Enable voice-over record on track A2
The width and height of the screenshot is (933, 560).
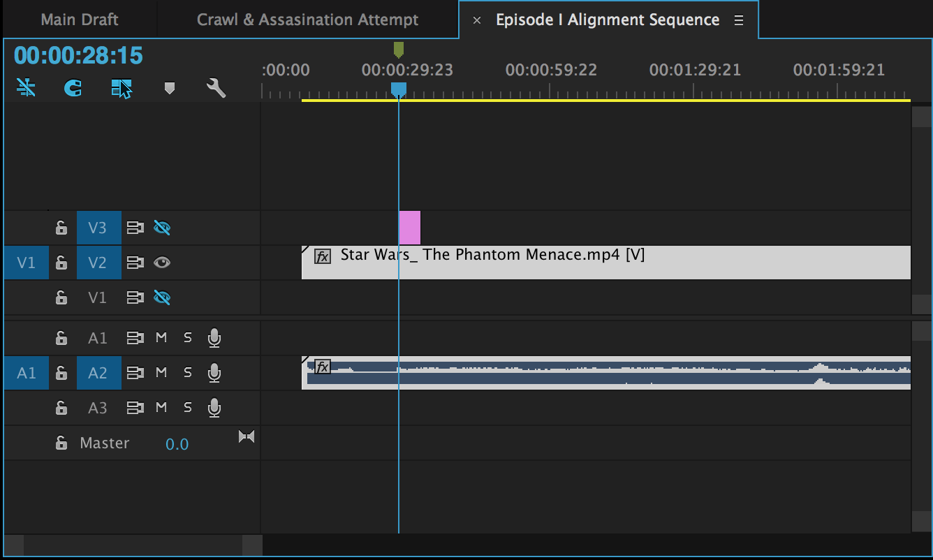coord(214,373)
